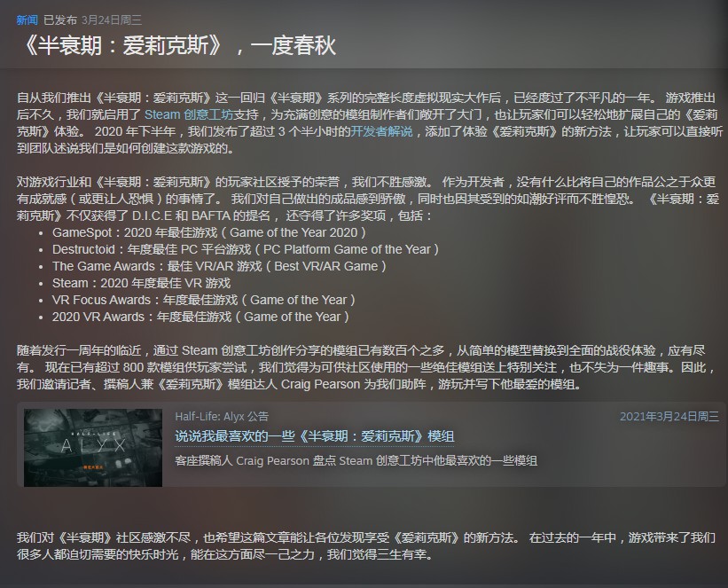
Task: Click the Steam 创意工坊 hyperlink
Action: coord(189,114)
